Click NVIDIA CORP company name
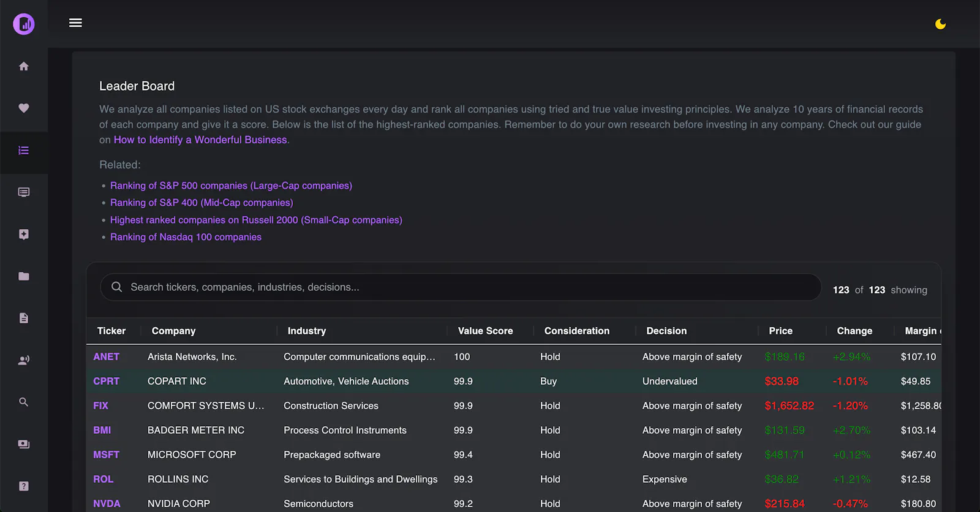Viewport: 980px width, 512px height. [x=179, y=503]
